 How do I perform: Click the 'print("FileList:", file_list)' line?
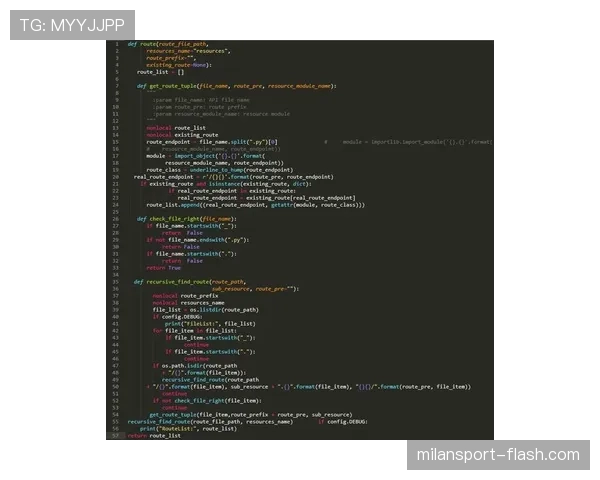tap(210, 324)
